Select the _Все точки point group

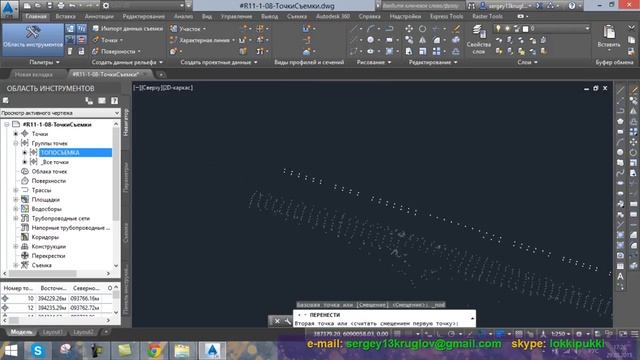tap(55, 162)
